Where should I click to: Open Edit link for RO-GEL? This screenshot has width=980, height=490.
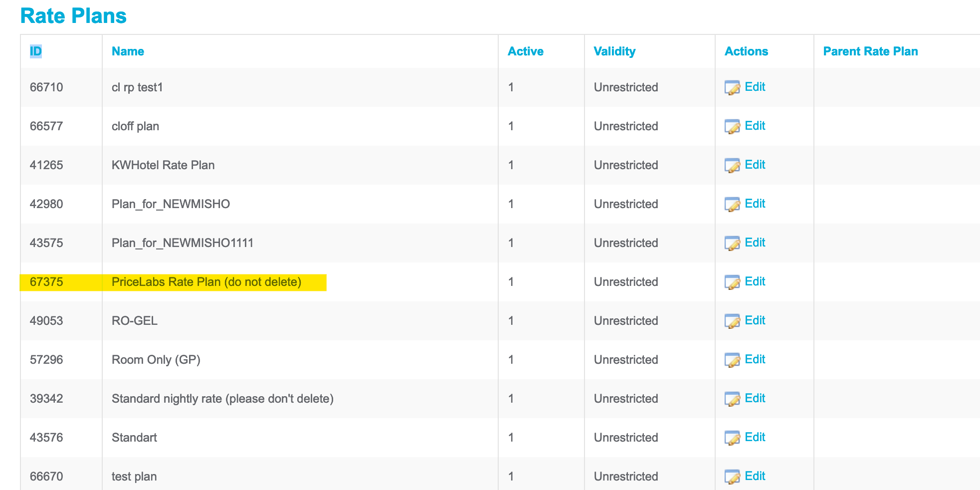tap(755, 320)
